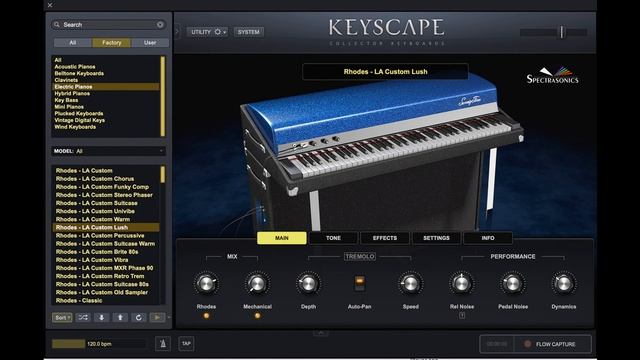Screen dimensions: 640x360
Task: Step to previous patch with up arrow
Action: (120, 317)
